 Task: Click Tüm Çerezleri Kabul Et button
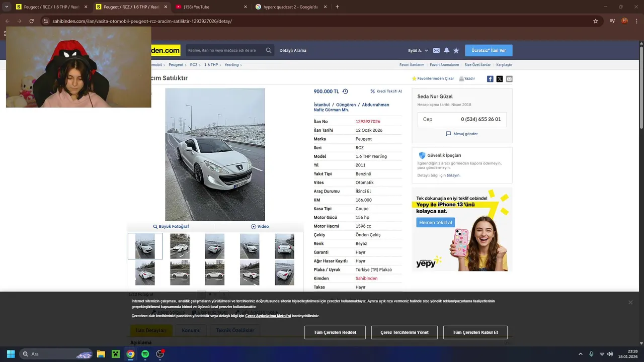pos(475,332)
